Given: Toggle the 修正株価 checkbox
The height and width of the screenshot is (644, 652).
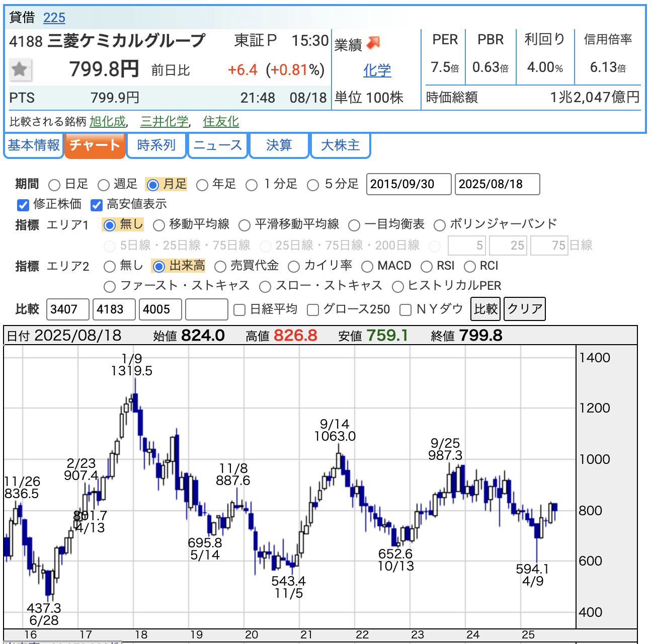Looking at the screenshot, I should pos(23,205).
